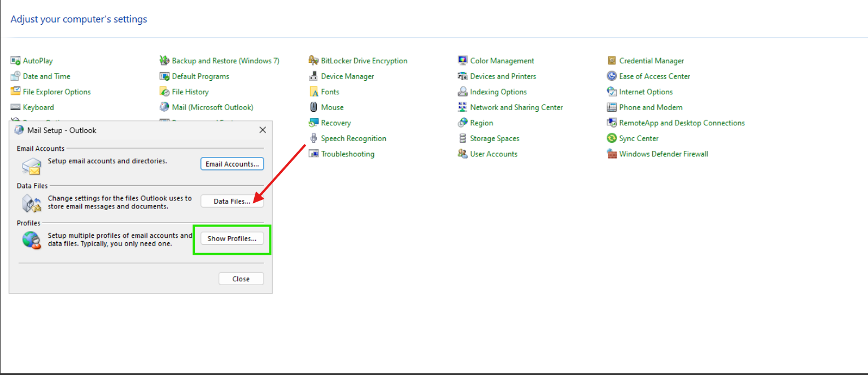Open the User Accounts link
Image resolution: width=868 pixels, height=375 pixels.
[x=494, y=154]
